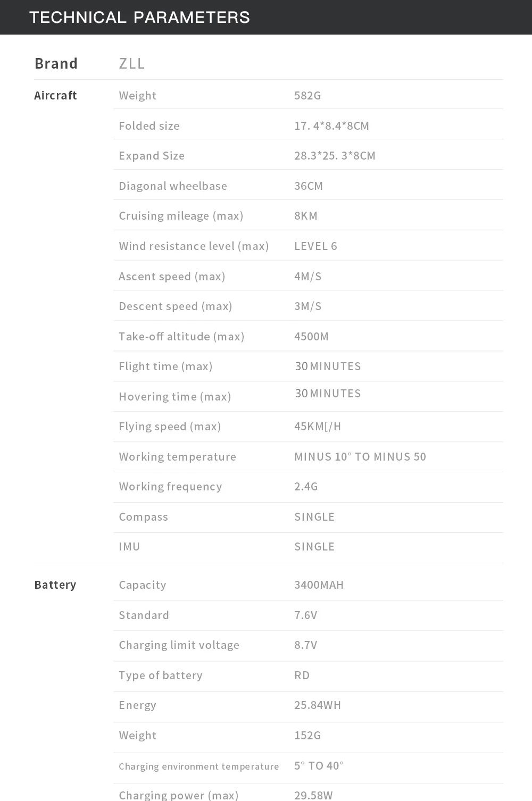Click the Charging limit voltage label
The image size is (532, 801).
coord(179,645)
